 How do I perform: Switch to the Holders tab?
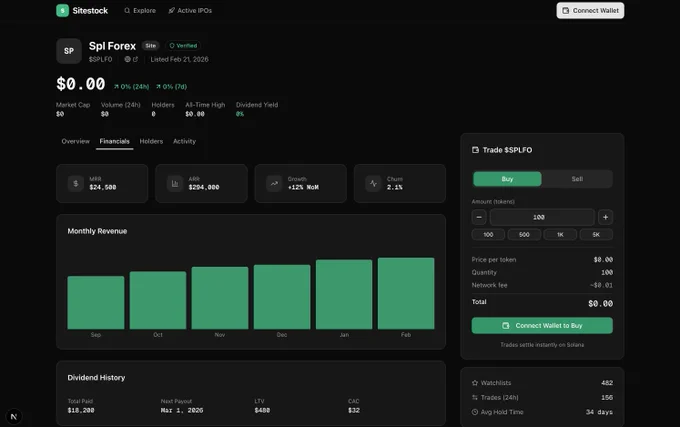[151, 141]
